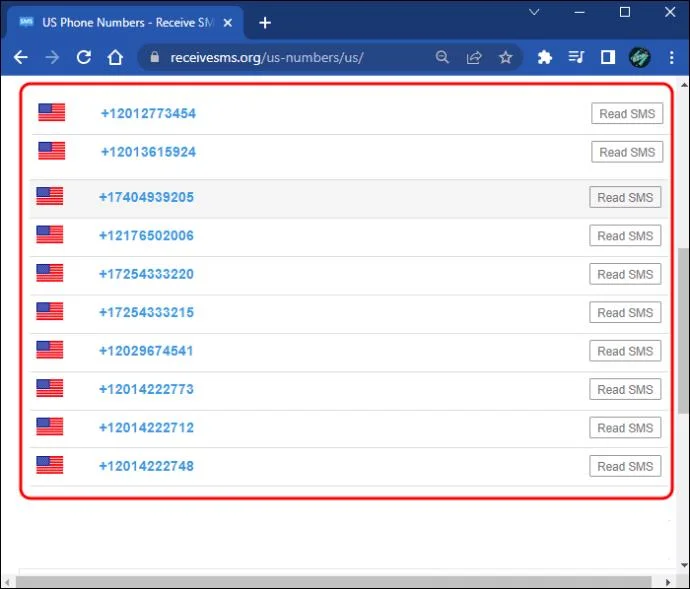Open number +12012773454
The width and height of the screenshot is (690, 589).
coord(148,114)
